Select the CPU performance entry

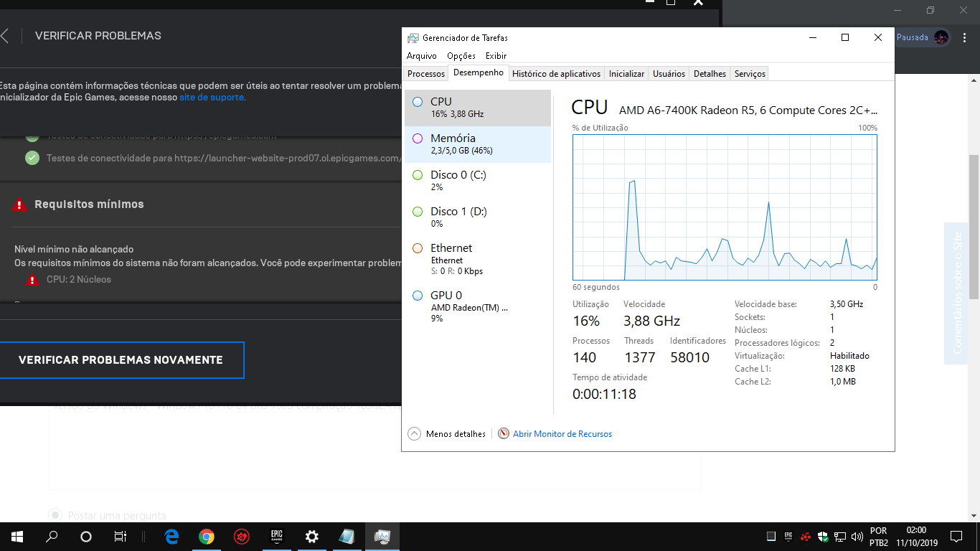[478, 108]
